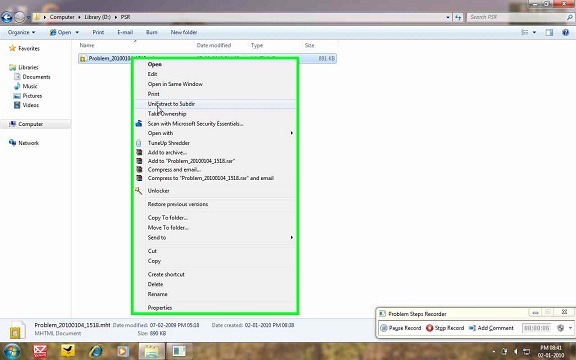Click the Forward navigation arrow
The height and width of the screenshot is (360, 576).
pos(19,17)
